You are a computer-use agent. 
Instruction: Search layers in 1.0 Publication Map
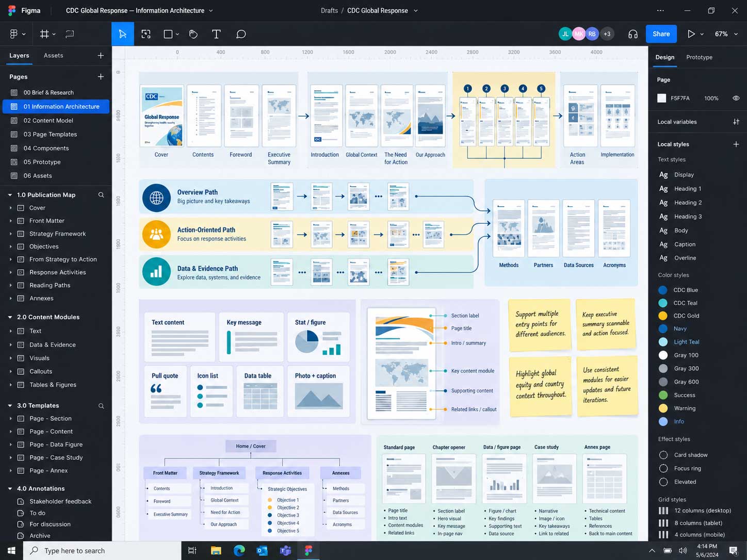(x=101, y=195)
